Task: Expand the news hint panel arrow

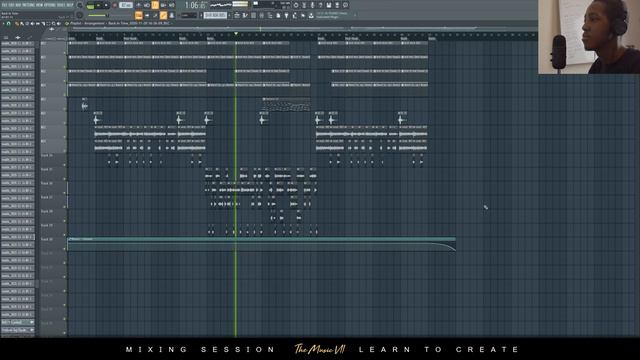Action: click(x=355, y=15)
